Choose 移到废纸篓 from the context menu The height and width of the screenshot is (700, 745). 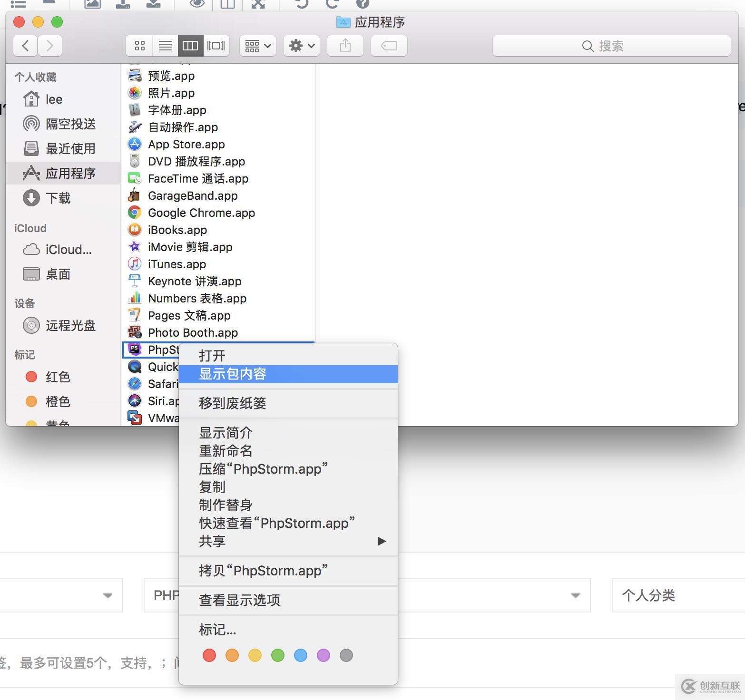[288, 403]
